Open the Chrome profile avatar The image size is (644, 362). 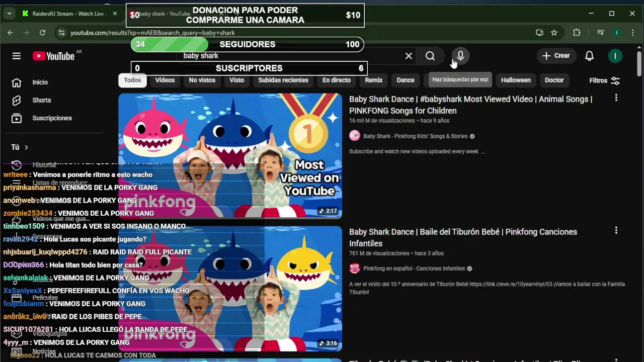(x=616, y=33)
